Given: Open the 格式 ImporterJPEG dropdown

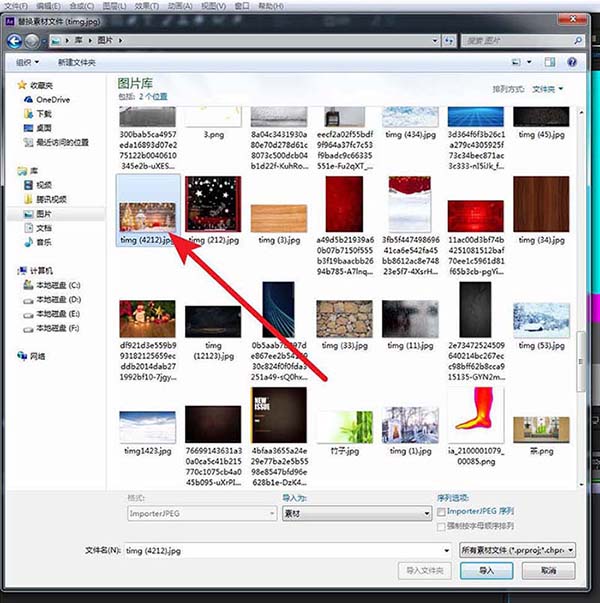Looking at the screenshot, I should click(x=202, y=513).
